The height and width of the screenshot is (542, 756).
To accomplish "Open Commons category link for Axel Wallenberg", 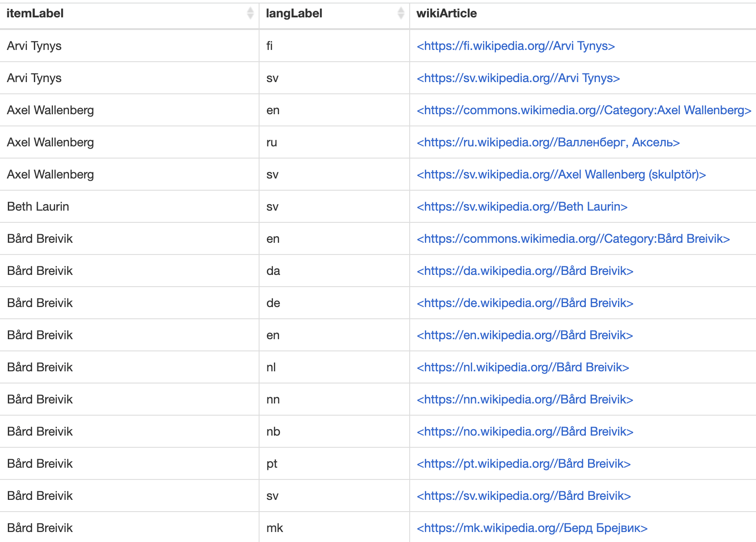I will (584, 110).
